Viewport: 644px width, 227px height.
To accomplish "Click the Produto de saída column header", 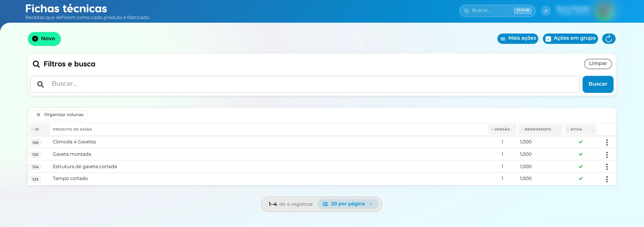I will [x=72, y=129].
